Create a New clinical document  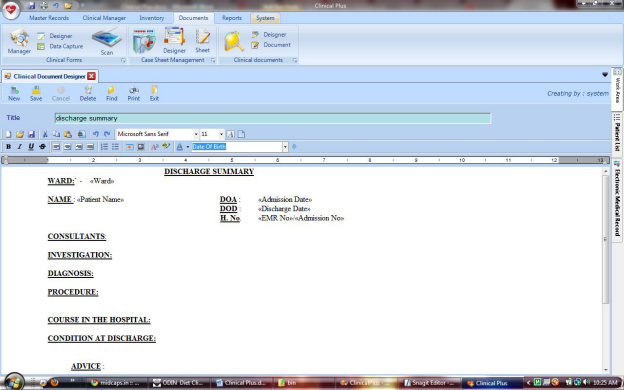(14, 94)
